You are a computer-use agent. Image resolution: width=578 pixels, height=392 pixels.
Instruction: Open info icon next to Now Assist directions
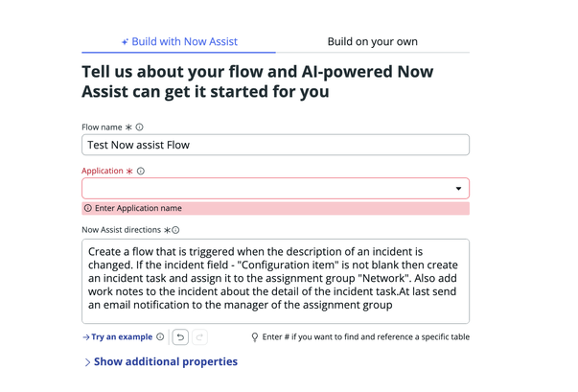click(175, 230)
